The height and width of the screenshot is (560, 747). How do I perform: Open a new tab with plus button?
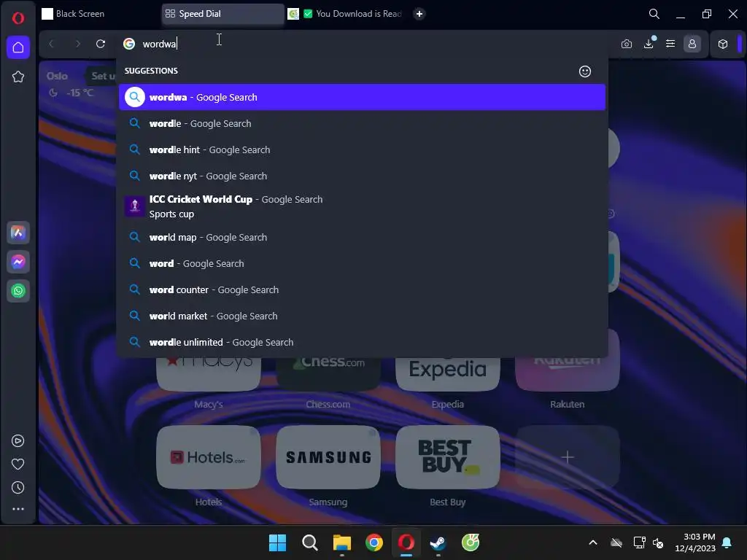click(419, 14)
